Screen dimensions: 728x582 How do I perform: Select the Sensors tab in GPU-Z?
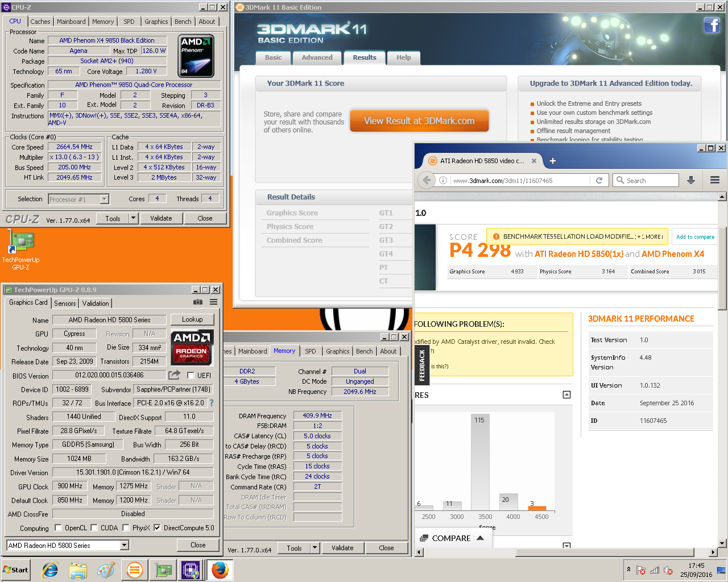coord(65,304)
